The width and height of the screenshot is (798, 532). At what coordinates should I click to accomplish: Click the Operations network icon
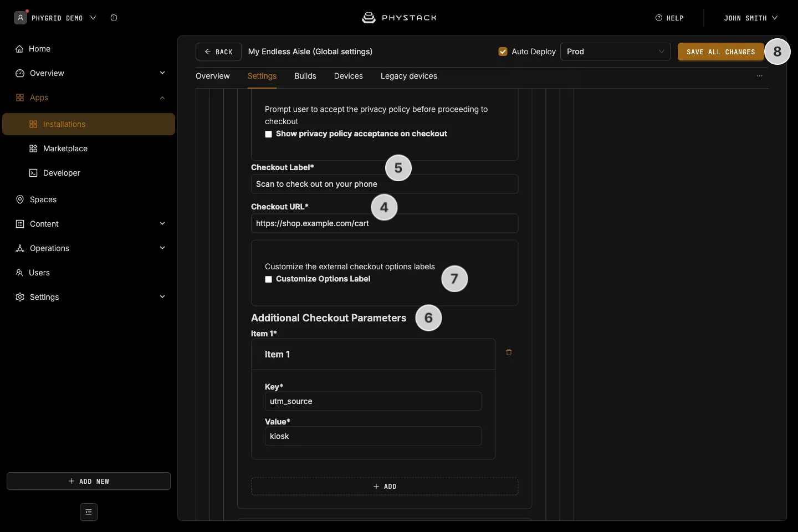(x=20, y=248)
